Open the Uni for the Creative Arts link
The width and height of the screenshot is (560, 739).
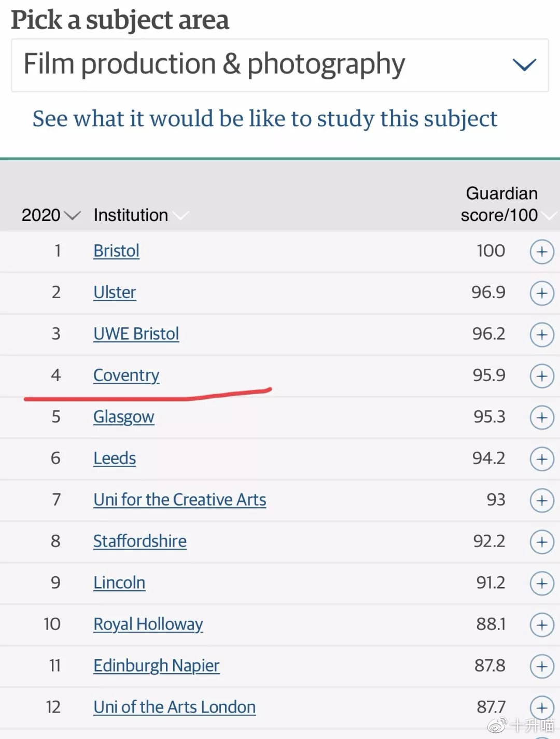tap(179, 499)
